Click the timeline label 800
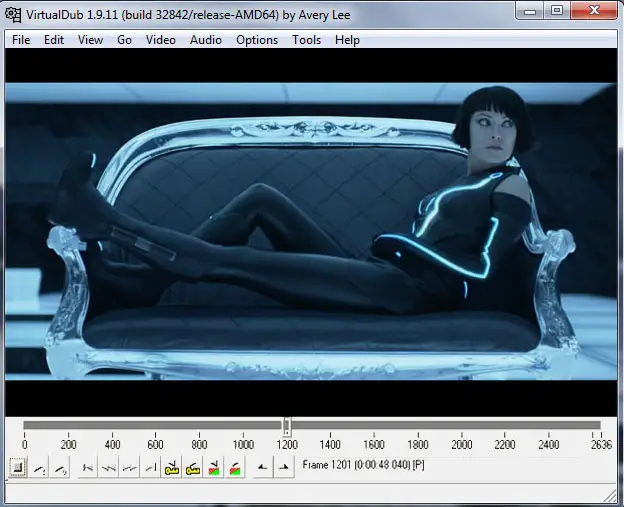The image size is (624, 507). 199,445
